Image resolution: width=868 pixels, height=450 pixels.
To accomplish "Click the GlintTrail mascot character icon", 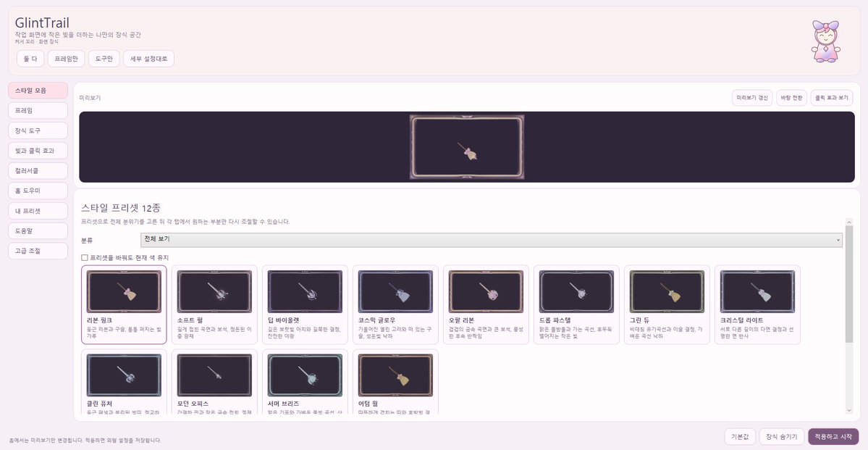I will click(825, 41).
